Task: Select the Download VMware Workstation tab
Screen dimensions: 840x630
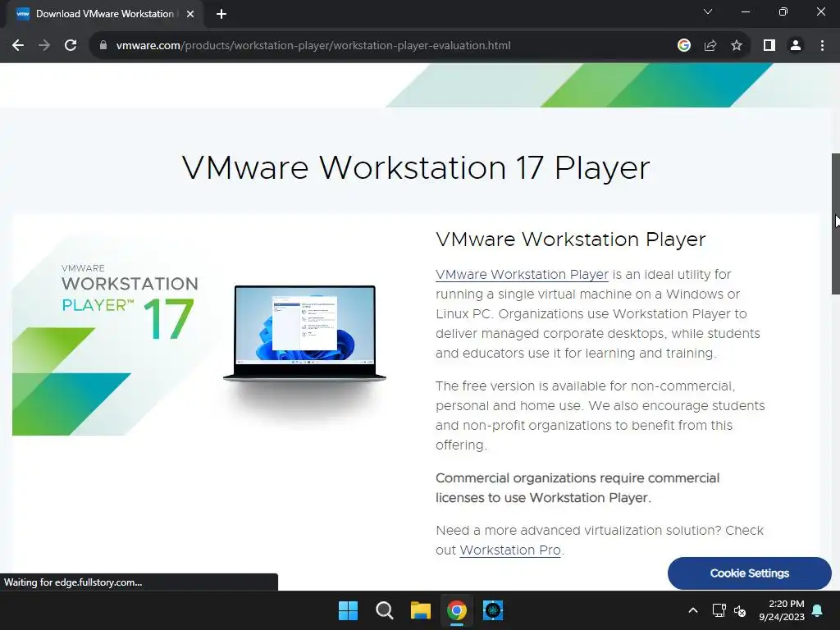Action: click(104, 15)
